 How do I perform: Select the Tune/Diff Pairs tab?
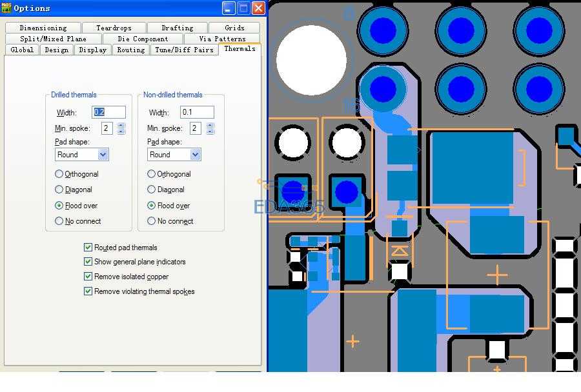coord(184,50)
